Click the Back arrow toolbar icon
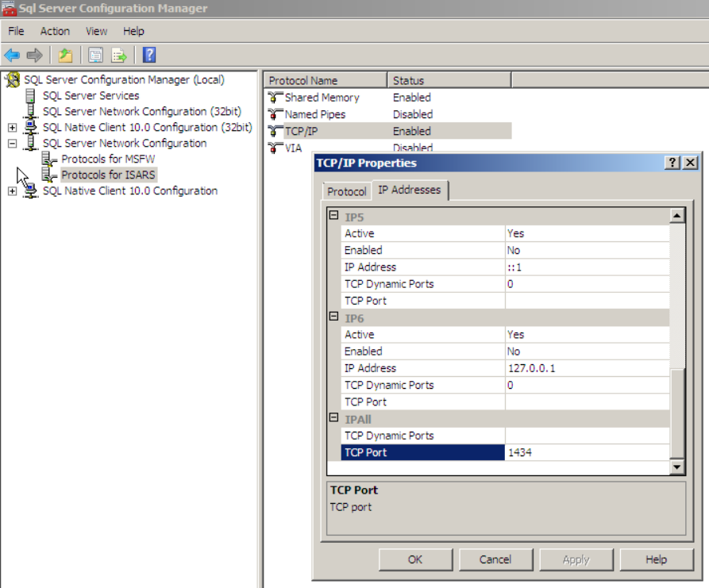The height and width of the screenshot is (588, 709). [x=12, y=55]
